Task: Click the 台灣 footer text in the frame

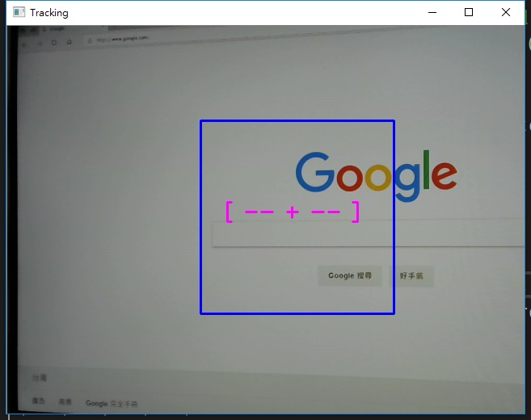Action: click(40, 378)
